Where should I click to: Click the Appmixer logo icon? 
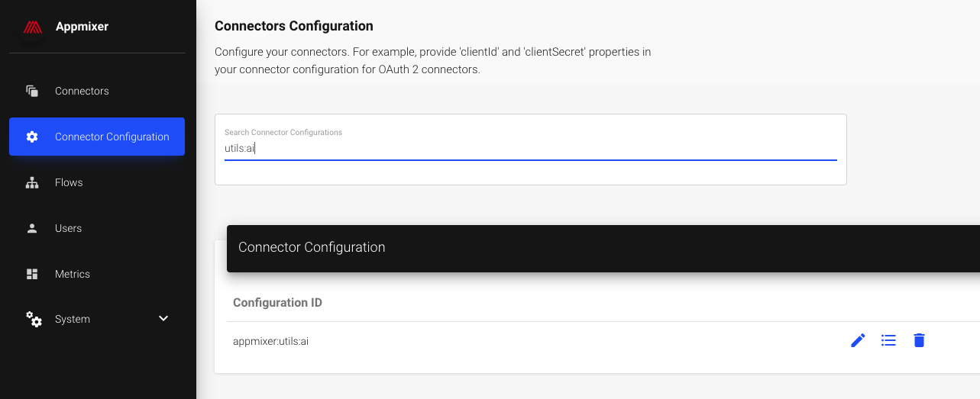tap(32, 27)
